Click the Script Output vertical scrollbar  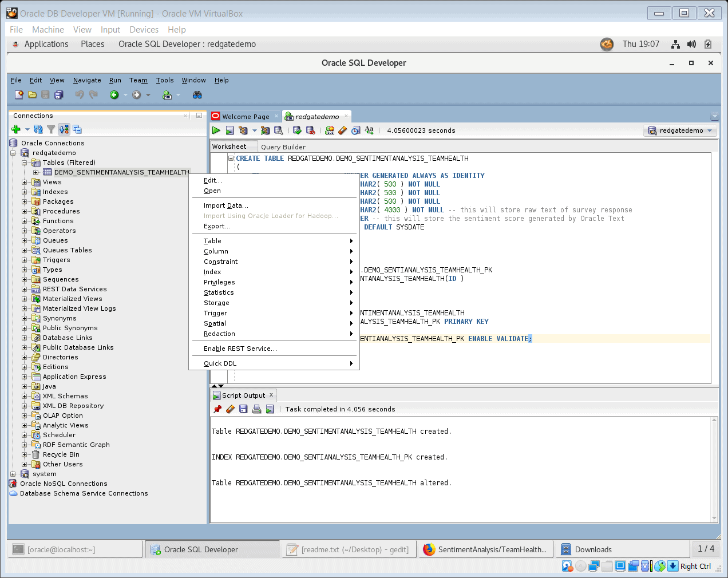pyautogui.click(x=714, y=469)
